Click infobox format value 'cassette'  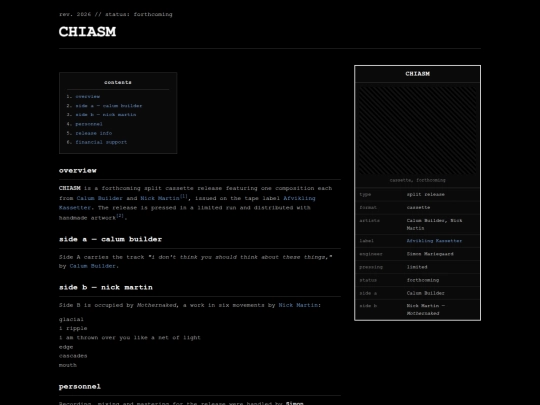pyautogui.click(x=418, y=208)
